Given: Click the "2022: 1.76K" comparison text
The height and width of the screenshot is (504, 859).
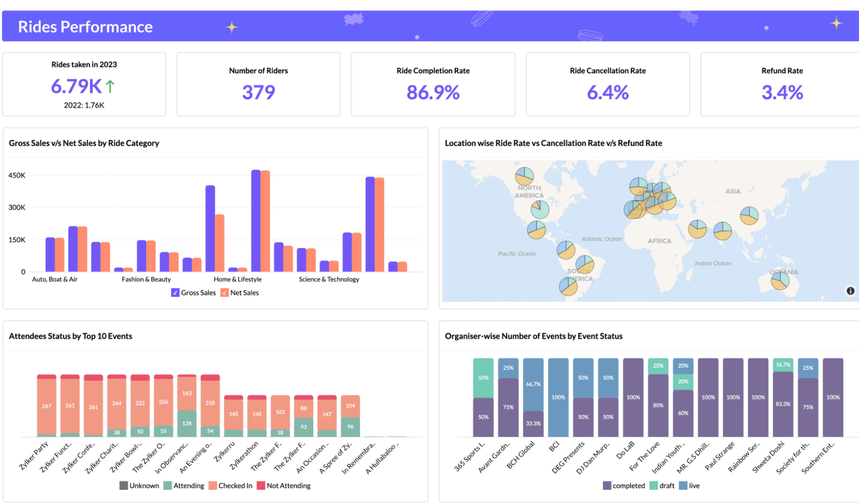Looking at the screenshot, I should tap(84, 105).
